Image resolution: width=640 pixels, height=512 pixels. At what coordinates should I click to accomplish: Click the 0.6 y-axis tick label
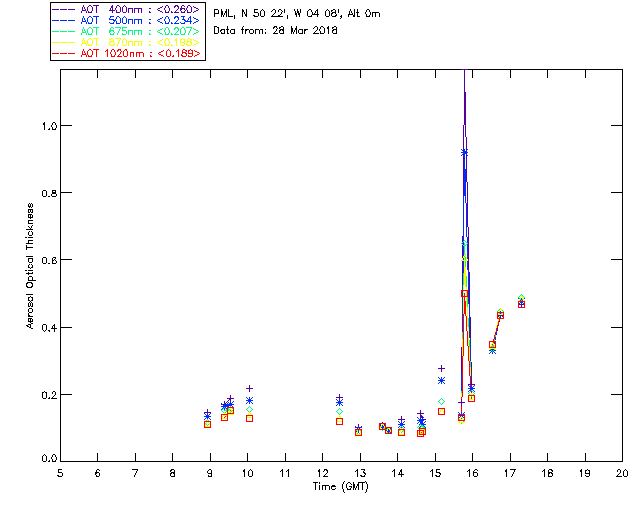[x=49, y=260]
